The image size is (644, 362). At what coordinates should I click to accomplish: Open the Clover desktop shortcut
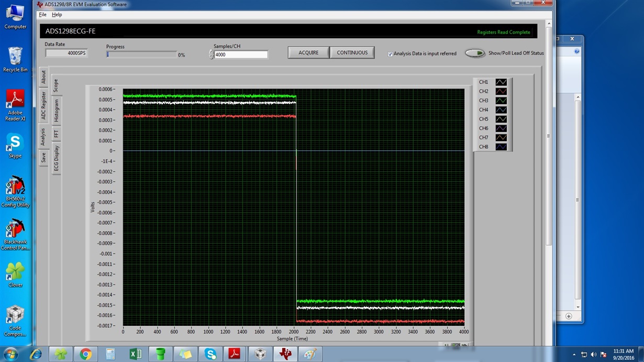[x=15, y=275]
